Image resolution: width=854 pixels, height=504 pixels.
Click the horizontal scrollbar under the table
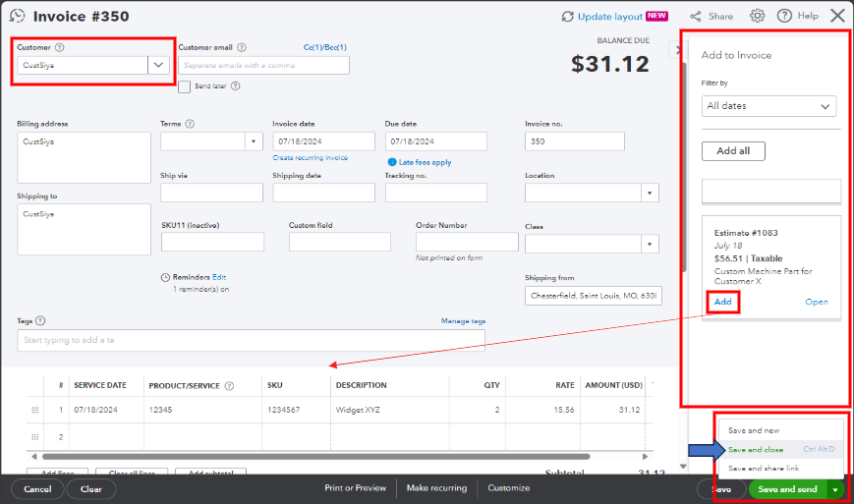[x=315, y=457]
